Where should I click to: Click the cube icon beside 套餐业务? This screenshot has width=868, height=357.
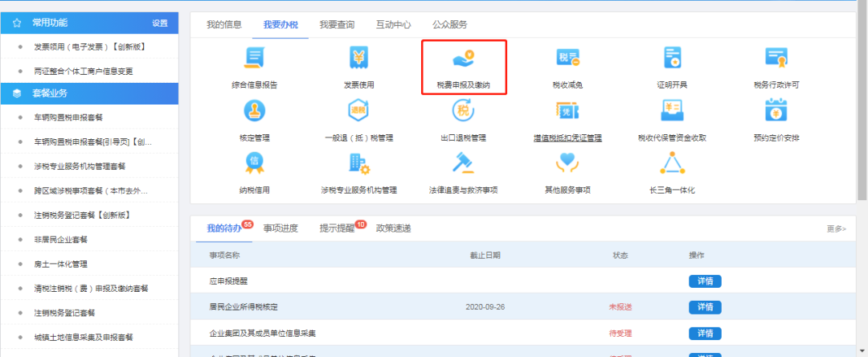[x=17, y=93]
